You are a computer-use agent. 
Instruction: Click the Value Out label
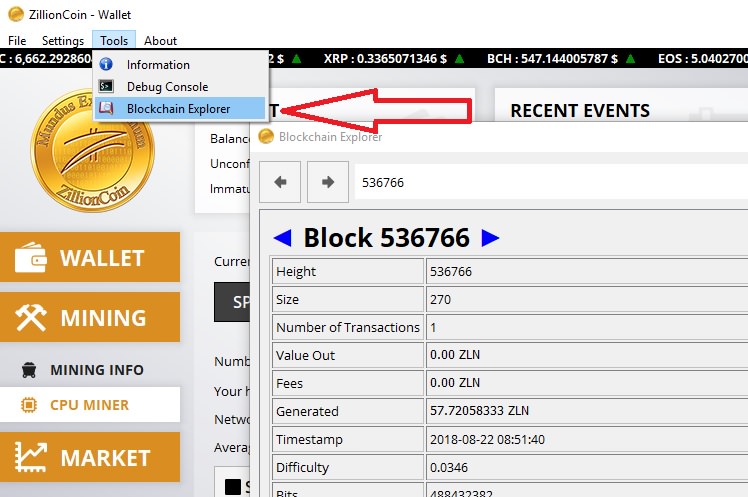(305, 355)
